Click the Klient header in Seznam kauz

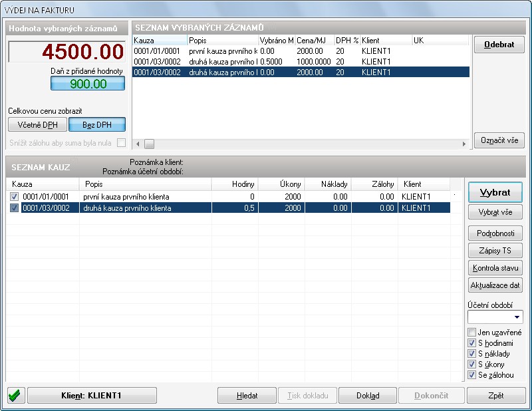pos(424,184)
